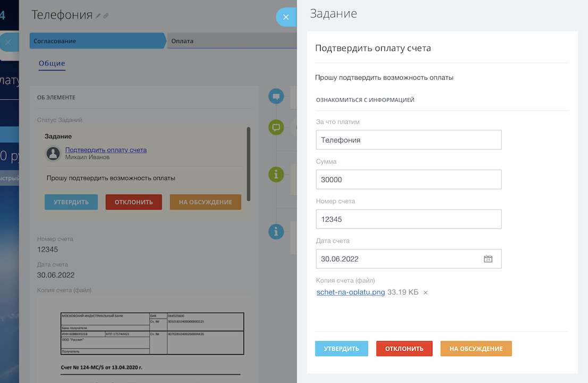Click Михаил Иванов's avatar icon

click(x=53, y=153)
